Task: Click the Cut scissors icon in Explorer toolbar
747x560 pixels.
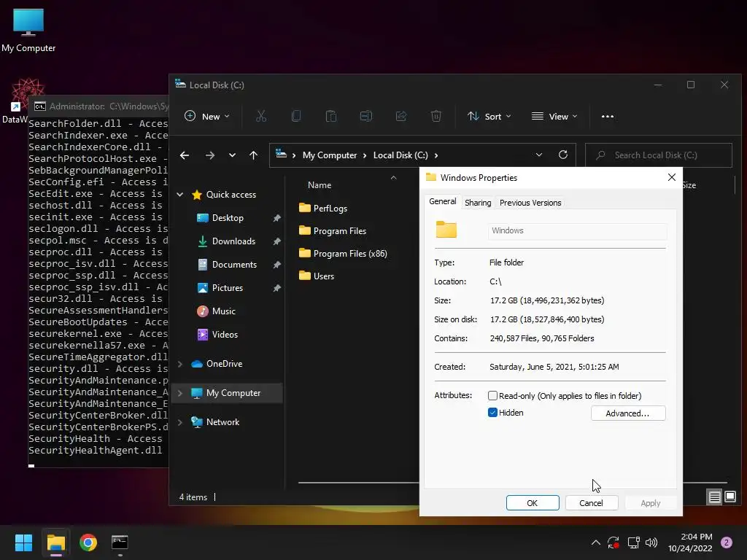Action: 261,116
